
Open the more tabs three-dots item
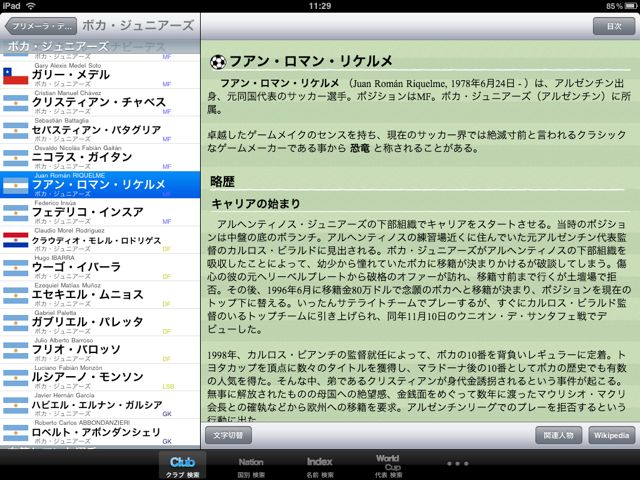457,464
